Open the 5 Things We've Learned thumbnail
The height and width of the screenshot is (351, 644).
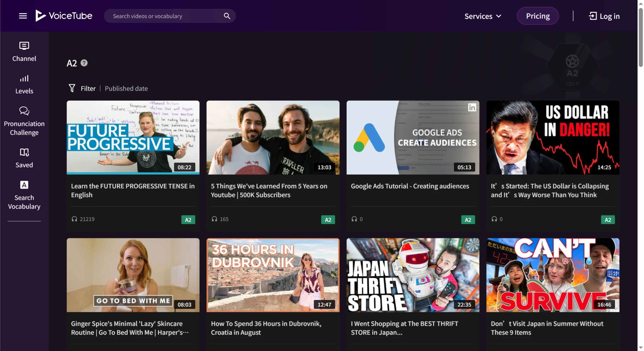[273, 137]
